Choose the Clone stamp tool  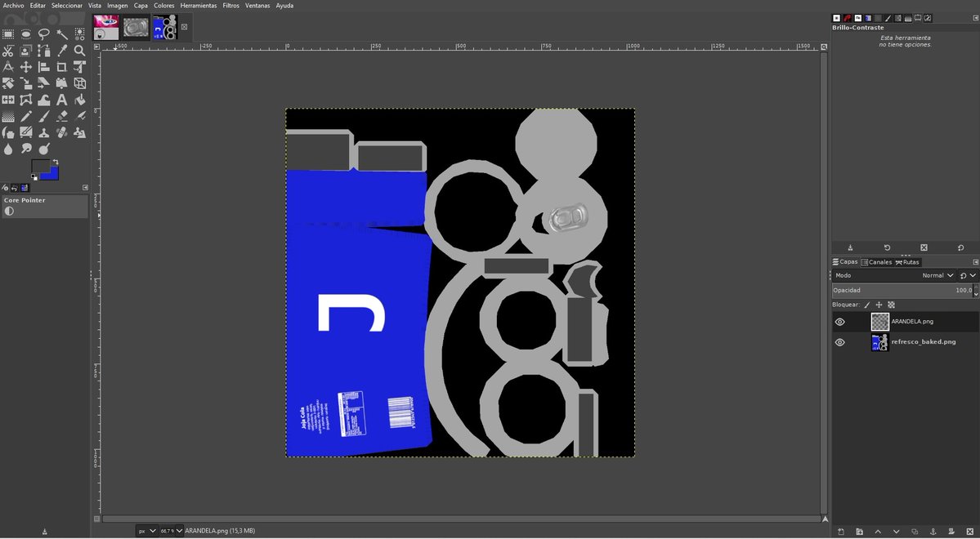click(44, 132)
